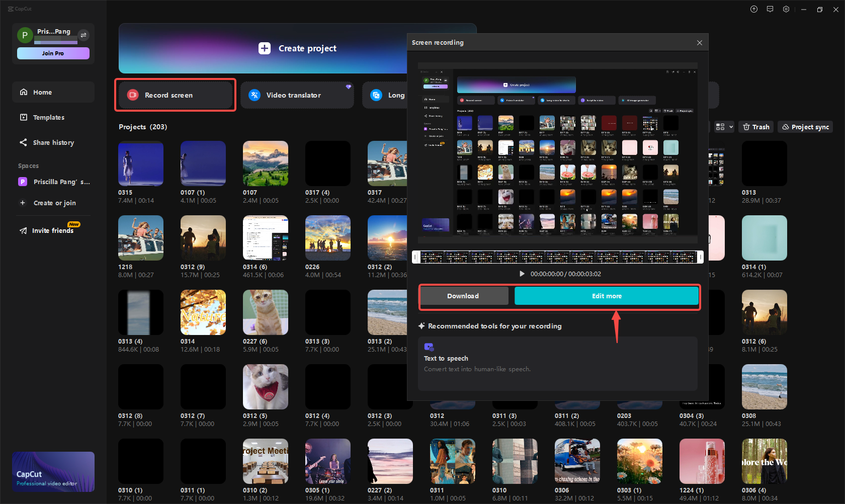
Task: Click the CapCut Professional video editor banner
Action: coord(53,472)
